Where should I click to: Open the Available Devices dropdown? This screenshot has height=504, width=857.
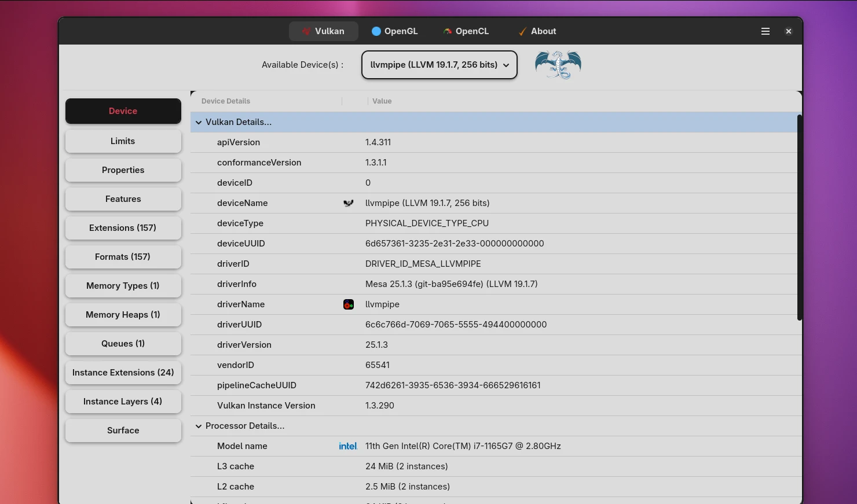coord(439,65)
